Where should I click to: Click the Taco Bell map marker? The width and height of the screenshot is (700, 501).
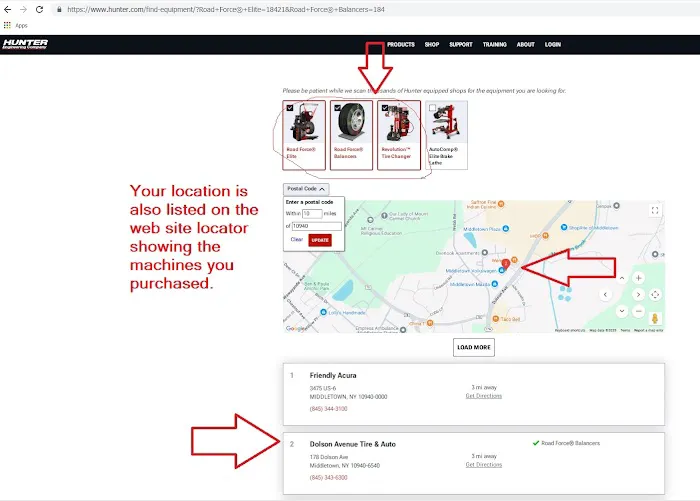pos(496,319)
